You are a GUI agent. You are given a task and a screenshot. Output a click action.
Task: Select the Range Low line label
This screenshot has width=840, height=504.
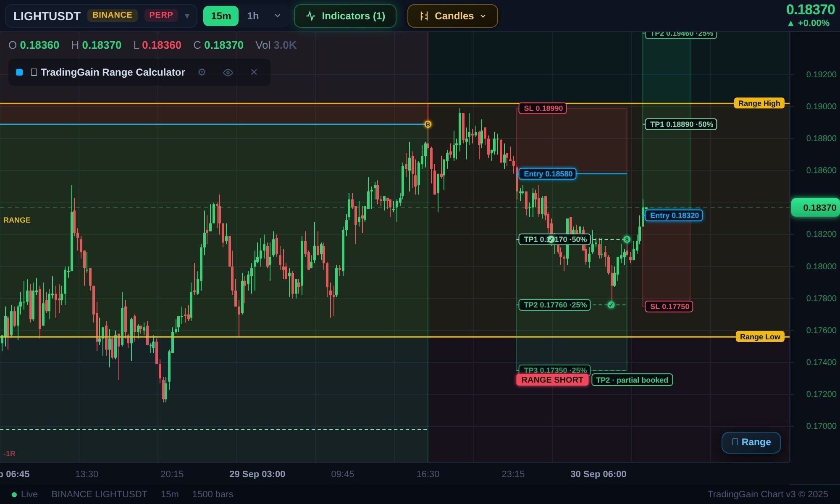tap(760, 337)
